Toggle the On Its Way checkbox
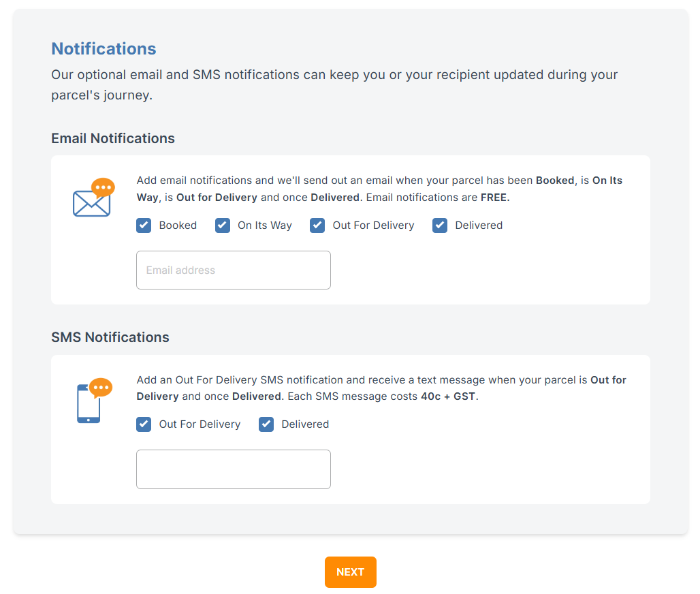The height and width of the screenshot is (594, 700). click(x=223, y=225)
